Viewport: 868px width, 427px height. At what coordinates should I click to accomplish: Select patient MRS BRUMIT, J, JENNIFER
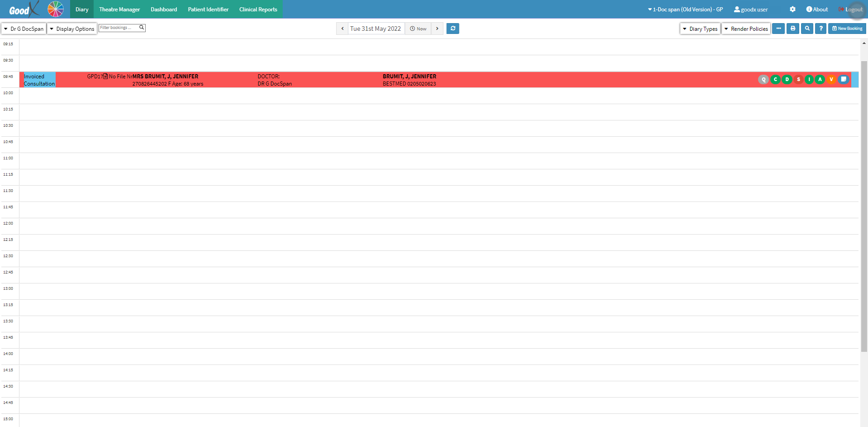165,77
